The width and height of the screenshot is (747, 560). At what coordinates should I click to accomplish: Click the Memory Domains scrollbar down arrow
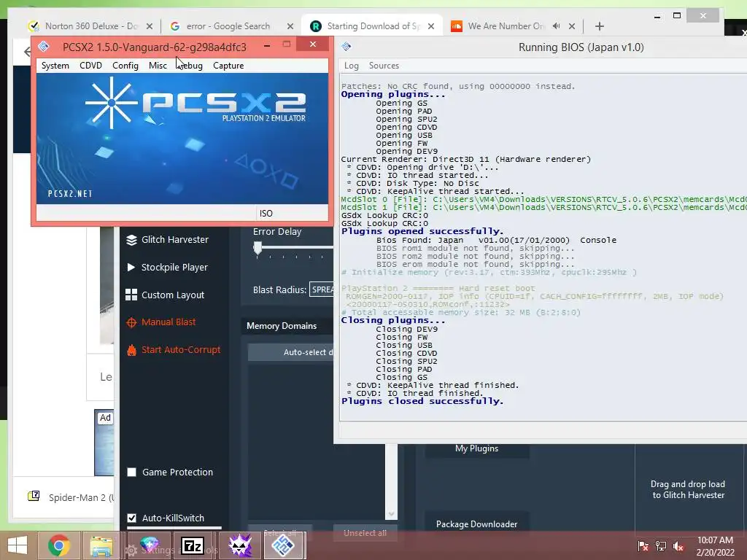coord(391,514)
